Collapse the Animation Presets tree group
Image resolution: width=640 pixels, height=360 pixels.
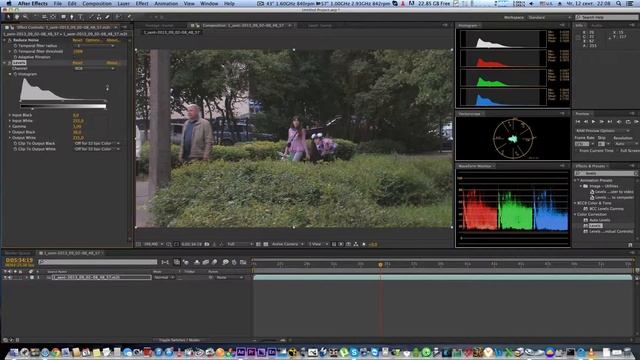pos(576,180)
